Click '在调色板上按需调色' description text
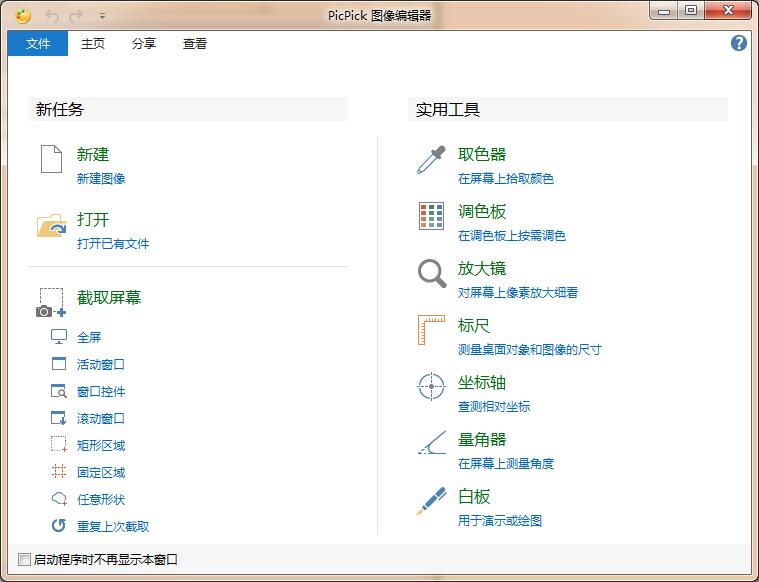Screen dimensions: 759x582 coord(512,236)
